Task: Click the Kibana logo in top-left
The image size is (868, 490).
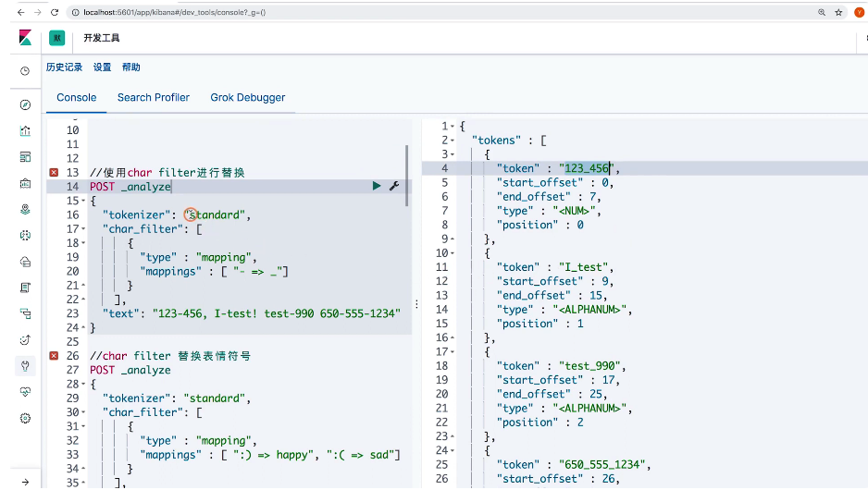Action: [x=25, y=38]
